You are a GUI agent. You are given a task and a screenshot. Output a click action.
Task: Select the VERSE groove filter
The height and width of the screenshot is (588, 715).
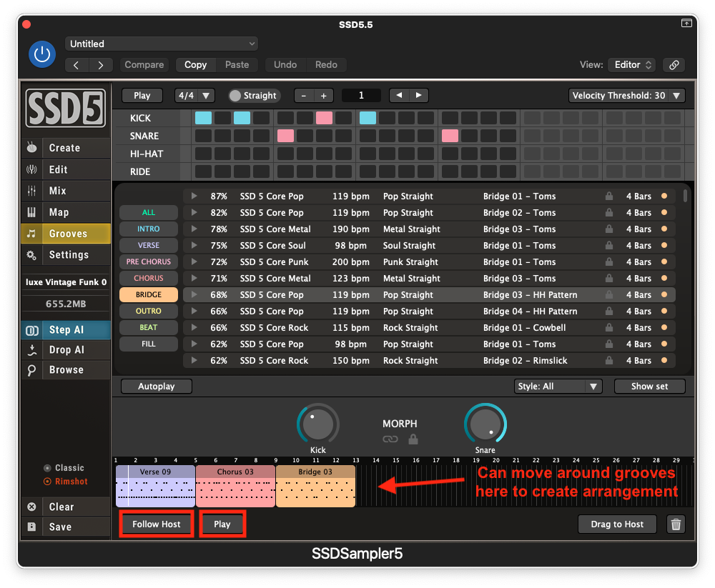(149, 245)
